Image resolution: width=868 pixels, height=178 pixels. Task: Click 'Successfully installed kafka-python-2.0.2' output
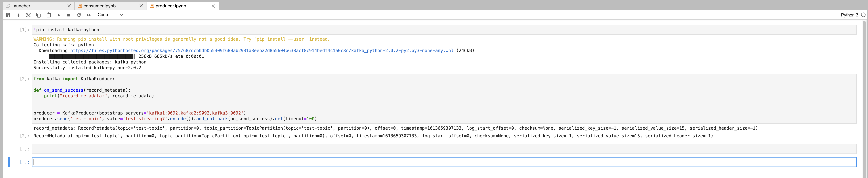pyautogui.click(x=87, y=68)
